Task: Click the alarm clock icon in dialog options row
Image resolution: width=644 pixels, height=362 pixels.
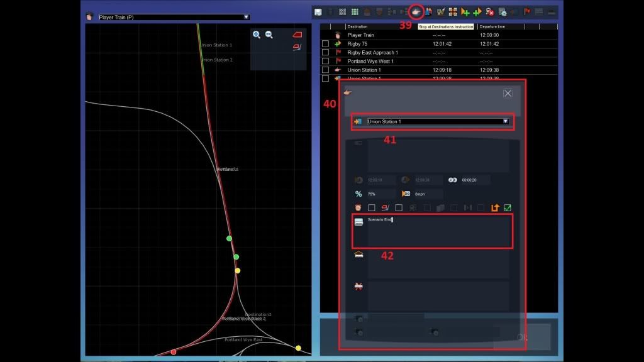Action: (x=358, y=207)
